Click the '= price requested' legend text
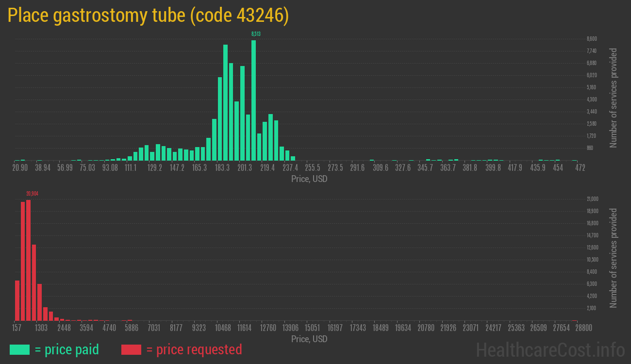Screen dimensions: 631x364 click(x=194, y=349)
